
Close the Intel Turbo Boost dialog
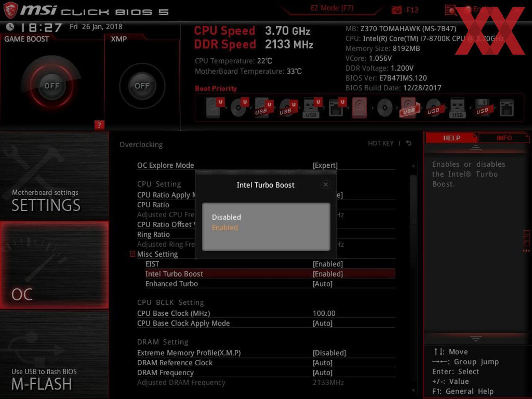tap(325, 184)
